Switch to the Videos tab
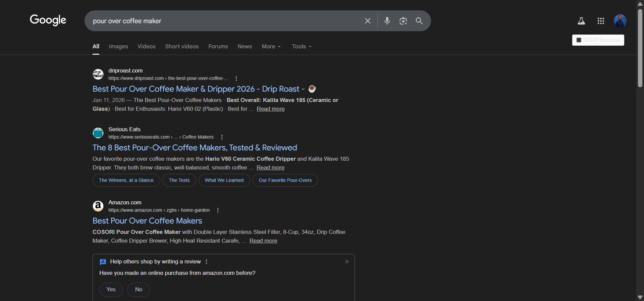644x301 pixels. coord(147,46)
